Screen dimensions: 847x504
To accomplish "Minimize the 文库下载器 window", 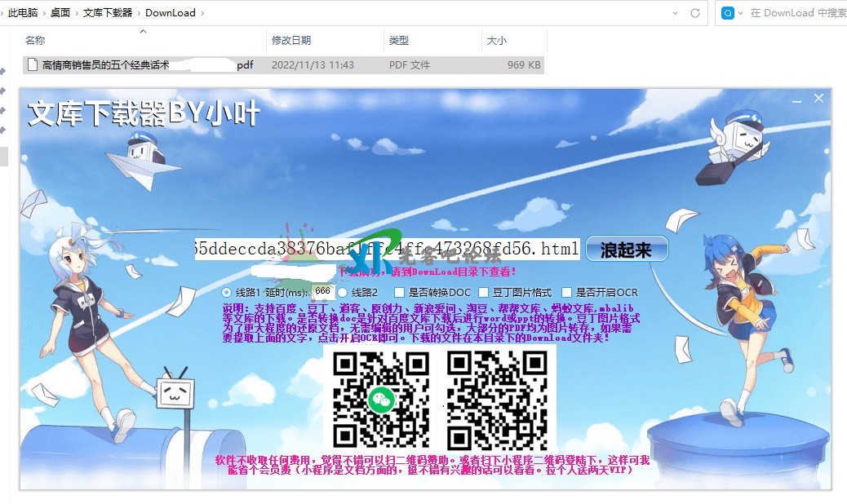I will tap(797, 99).
